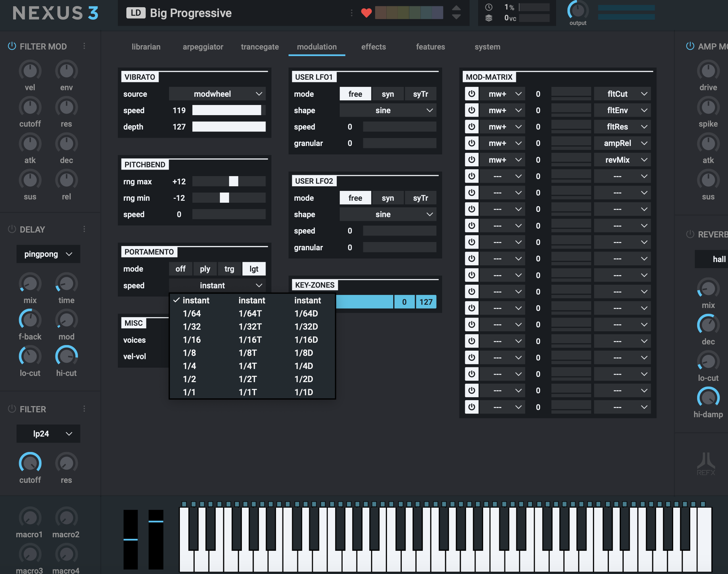
Task: Toggle power for ampRel mod-matrix row
Action: [x=472, y=143]
